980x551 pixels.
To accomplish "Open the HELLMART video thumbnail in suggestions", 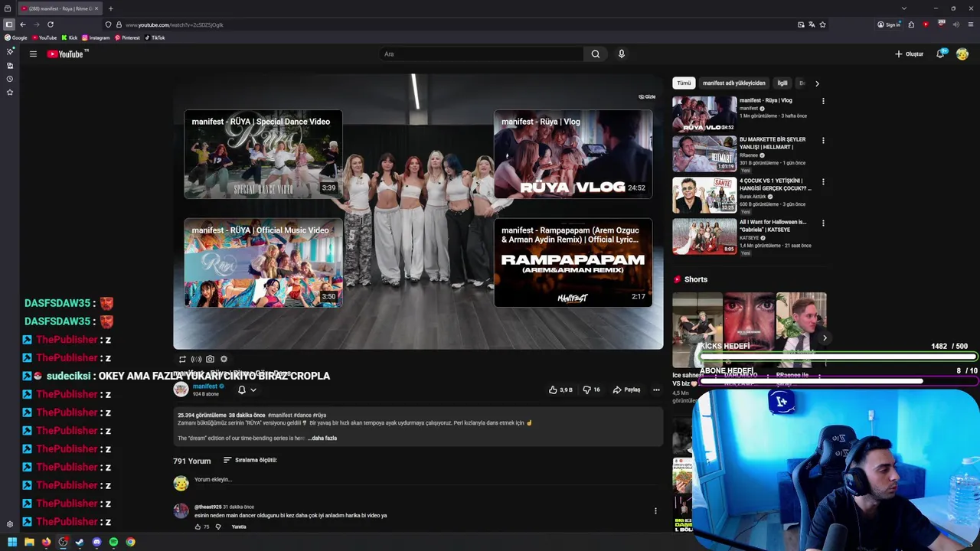I will 704,154.
